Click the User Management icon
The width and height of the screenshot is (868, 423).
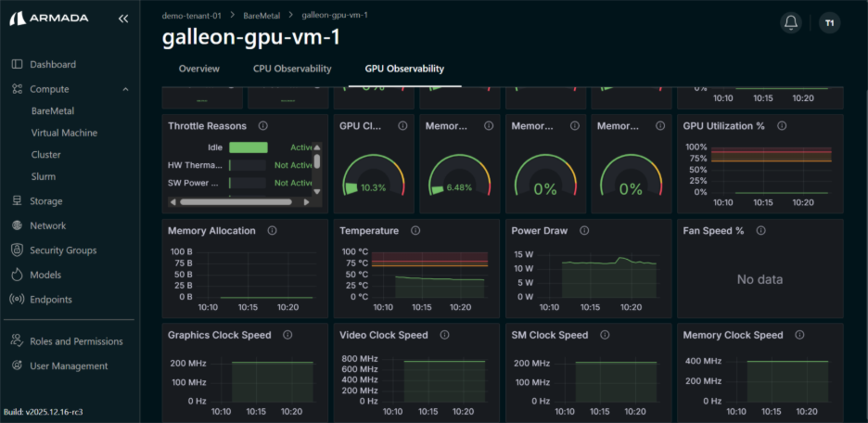pyautogui.click(x=17, y=365)
